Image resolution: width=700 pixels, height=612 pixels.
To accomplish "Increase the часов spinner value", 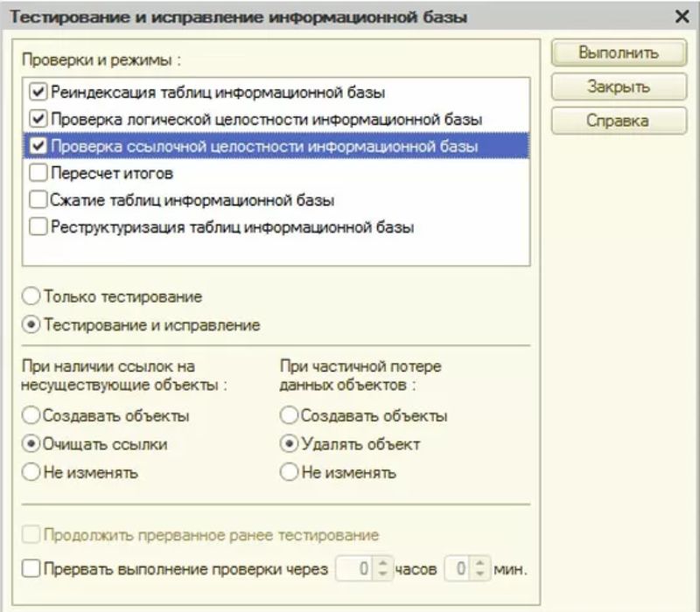I will pyautogui.click(x=383, y=563).
